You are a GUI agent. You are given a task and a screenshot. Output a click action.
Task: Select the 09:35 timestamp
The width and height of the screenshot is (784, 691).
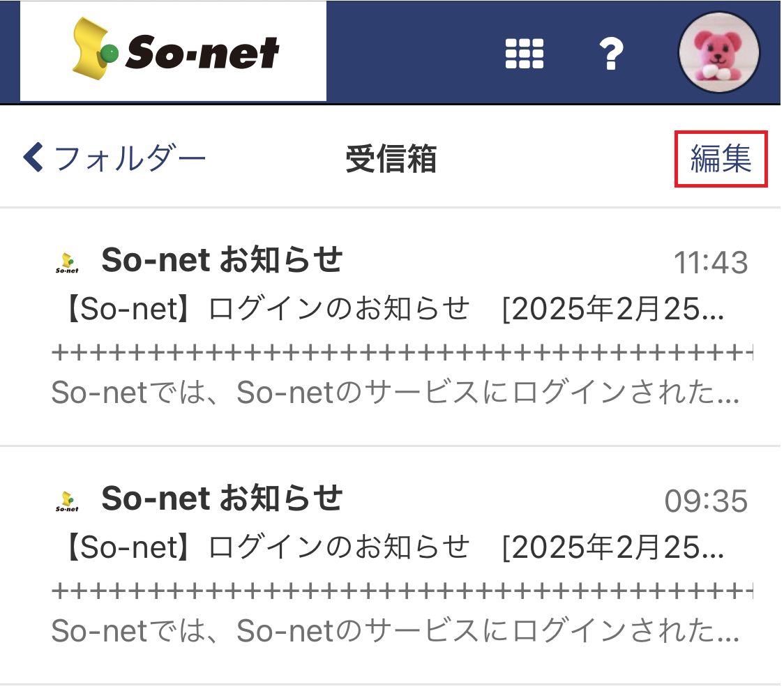[x=706, y=501]
